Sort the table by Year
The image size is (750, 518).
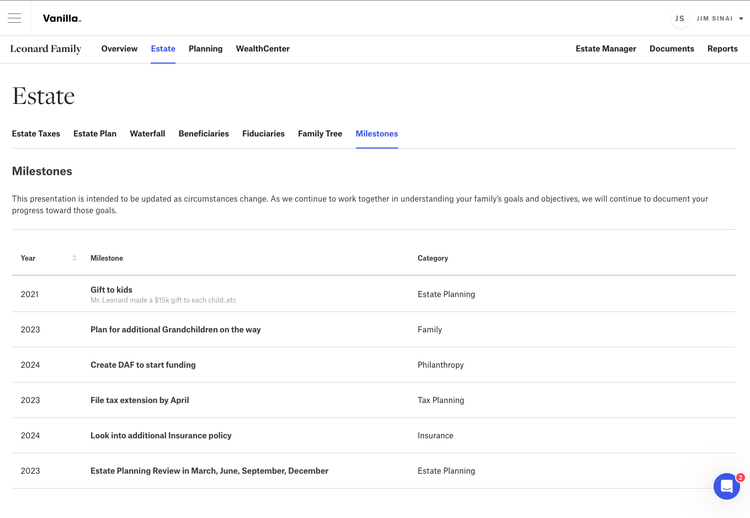tap(75, 258)
